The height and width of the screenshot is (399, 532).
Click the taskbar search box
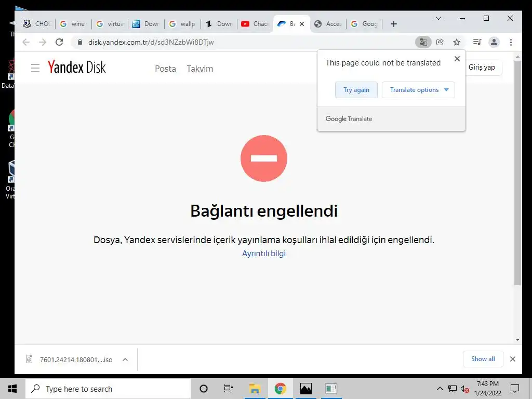pyautogui.click(x=108, y=389)
